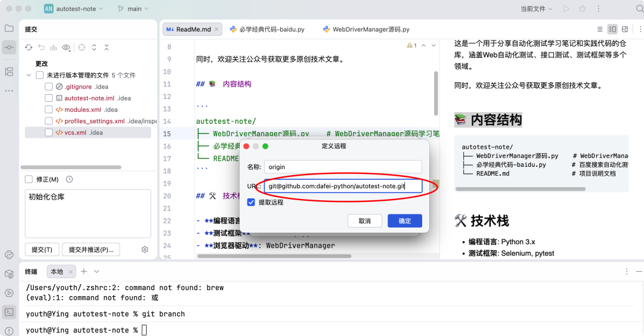Open terminal options menu
This screenshot has width=644, height=336.
[x=626, y=272]
